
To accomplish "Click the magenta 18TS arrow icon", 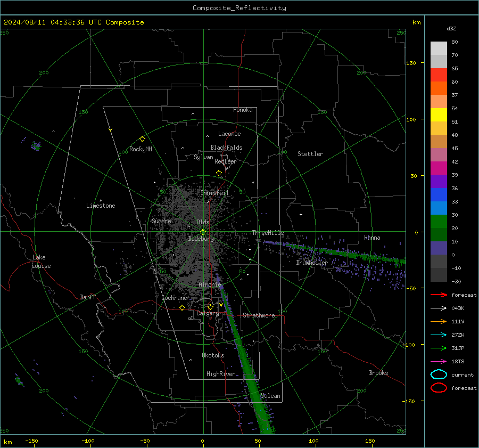I will (439, 362).
